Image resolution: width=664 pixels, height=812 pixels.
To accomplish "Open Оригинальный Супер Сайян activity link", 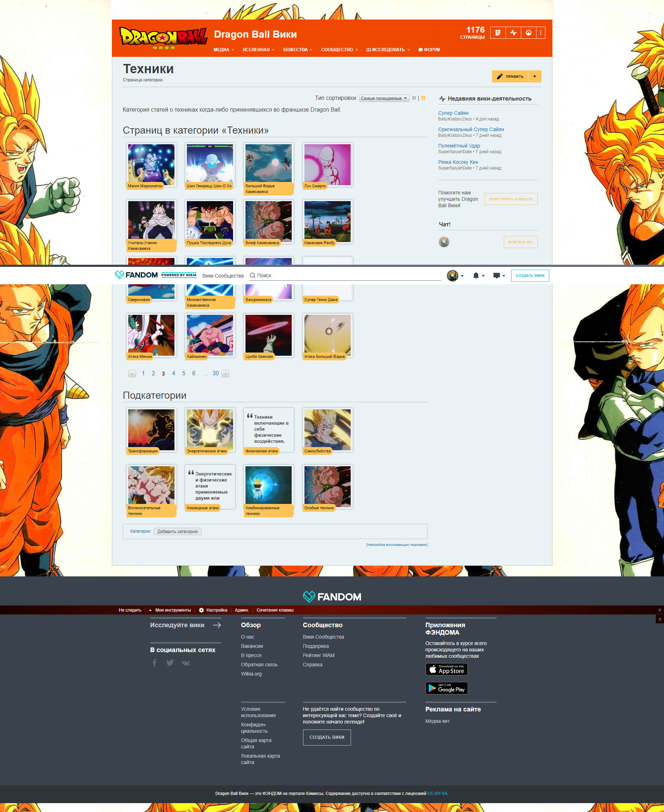I will pyautogui.click(x=471, y=129).
